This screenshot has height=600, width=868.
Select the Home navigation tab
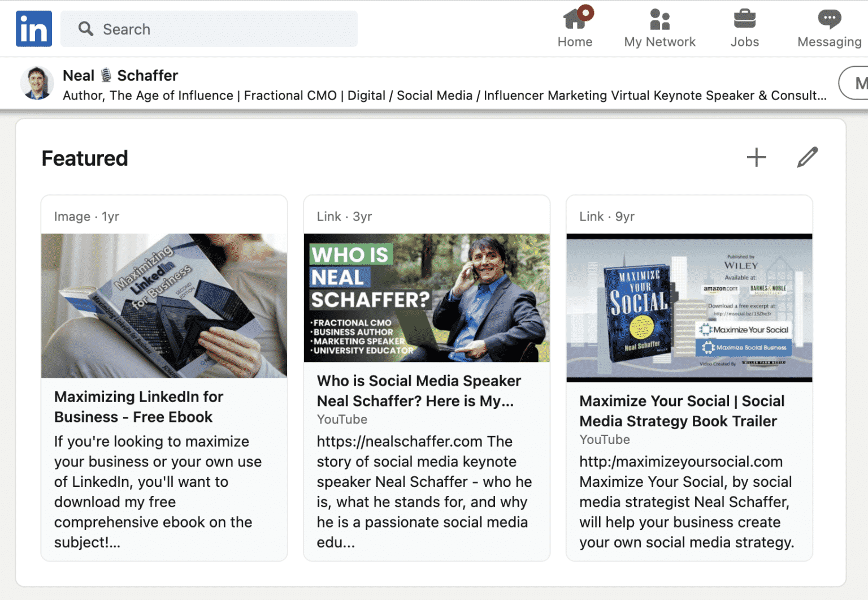coord(575,28)
